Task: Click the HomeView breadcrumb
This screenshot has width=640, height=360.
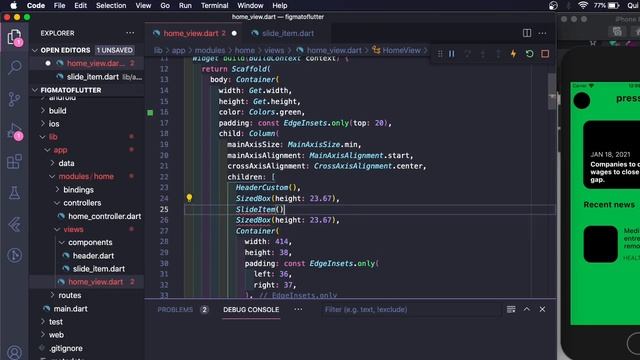Action: [401, 50]
